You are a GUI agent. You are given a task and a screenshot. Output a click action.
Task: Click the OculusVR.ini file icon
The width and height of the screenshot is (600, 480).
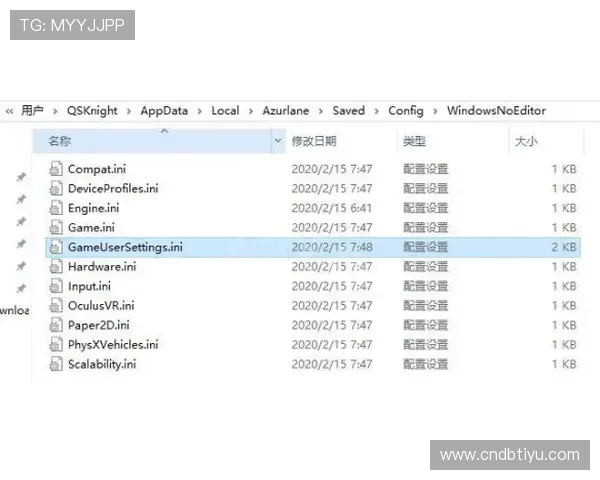tap(57, 305)
